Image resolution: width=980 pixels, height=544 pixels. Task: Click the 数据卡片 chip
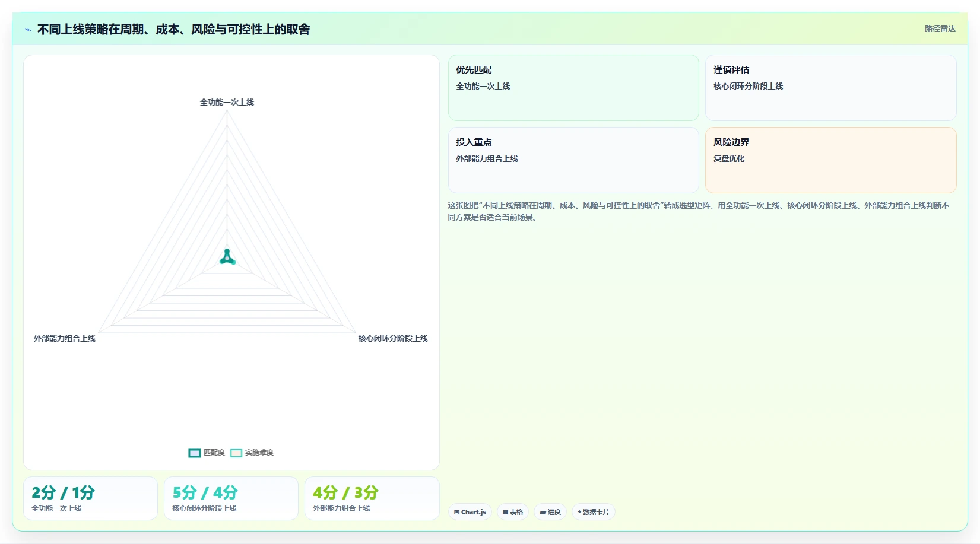click(593, 512)
